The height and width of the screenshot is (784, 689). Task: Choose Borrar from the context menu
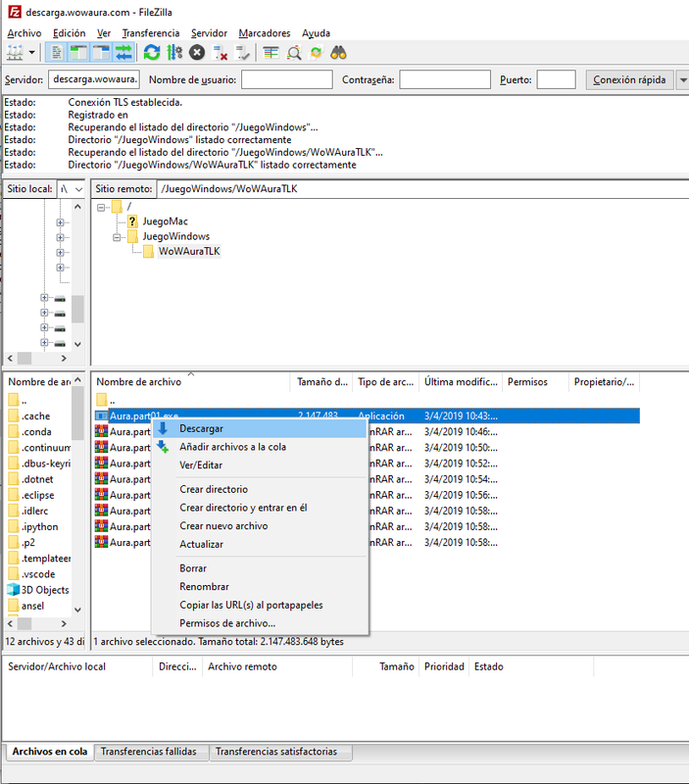pyautogui.click(x=260, y=568)
